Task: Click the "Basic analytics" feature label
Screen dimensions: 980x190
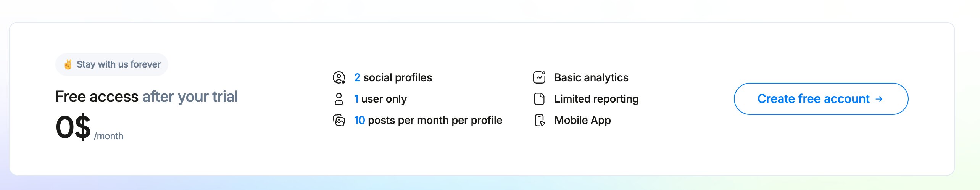Action: click(x=591, y=77)
